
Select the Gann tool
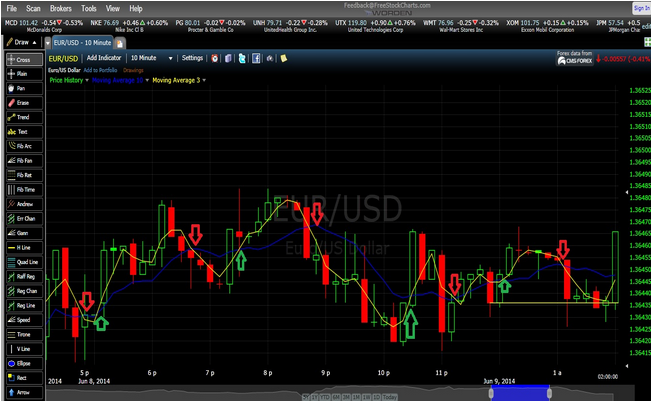pos(25,233)
